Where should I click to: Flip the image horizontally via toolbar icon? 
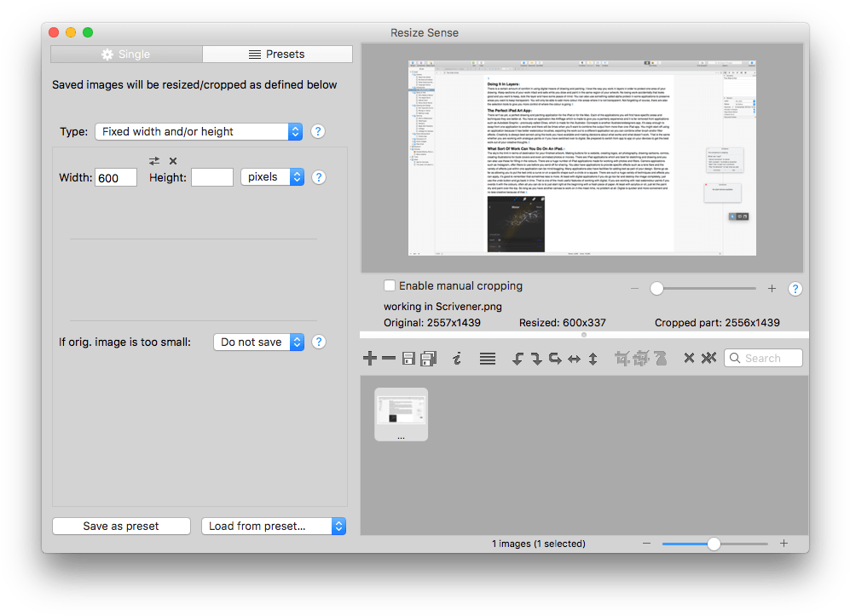point(573,358)
